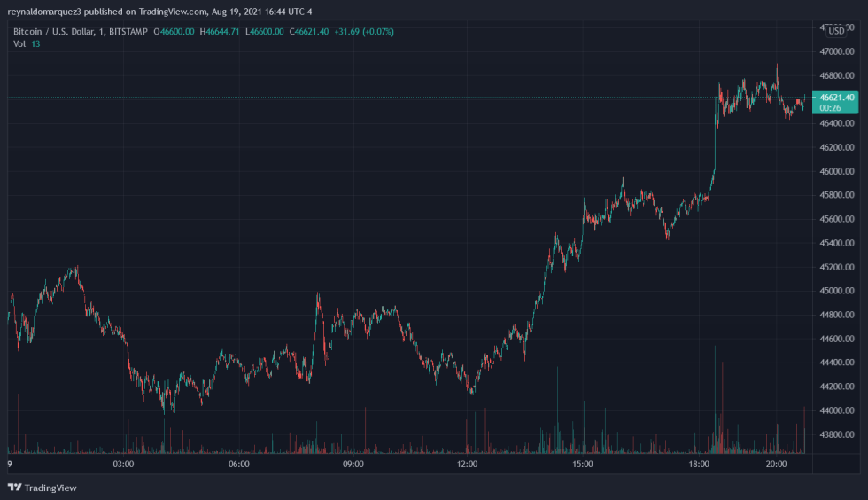Screen dimensions: 868x500
Task: Click the 20:00 time axis label
Action: [x=776, y=464]
